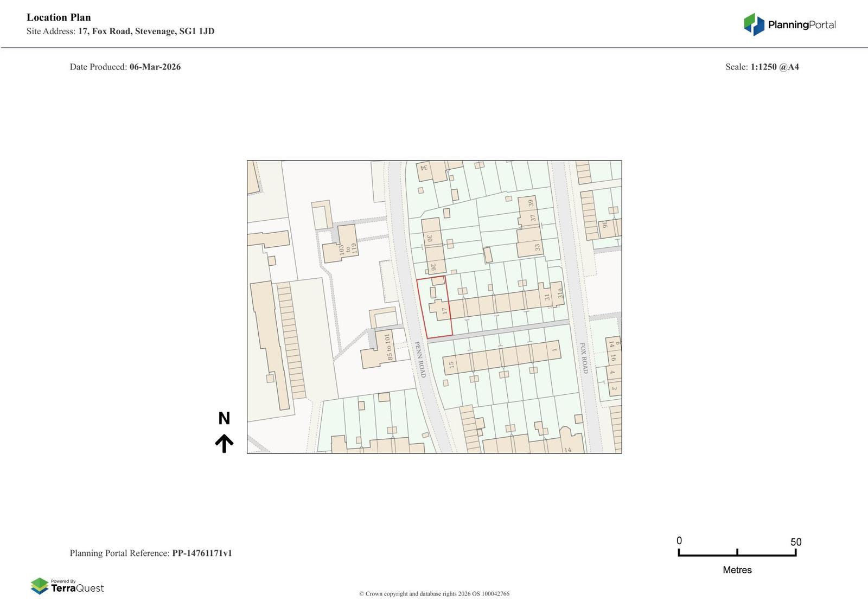
Task: Click the letter N above the arrow
Action: (224, 418)
